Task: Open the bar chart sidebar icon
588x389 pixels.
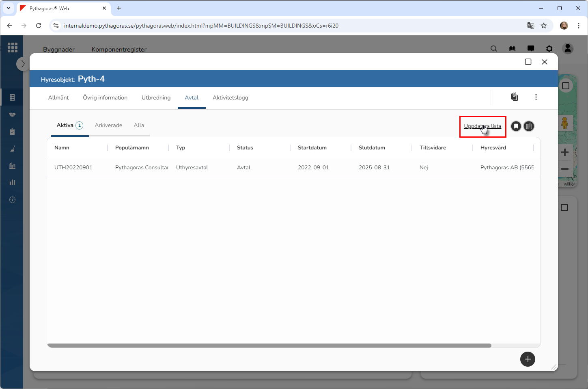Action: point(12,182)
